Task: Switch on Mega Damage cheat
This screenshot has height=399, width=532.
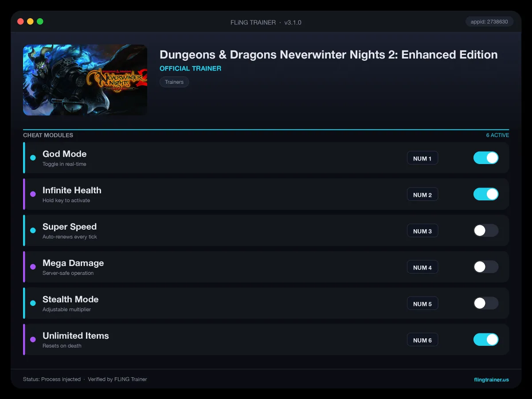Action: coord(486,267)
